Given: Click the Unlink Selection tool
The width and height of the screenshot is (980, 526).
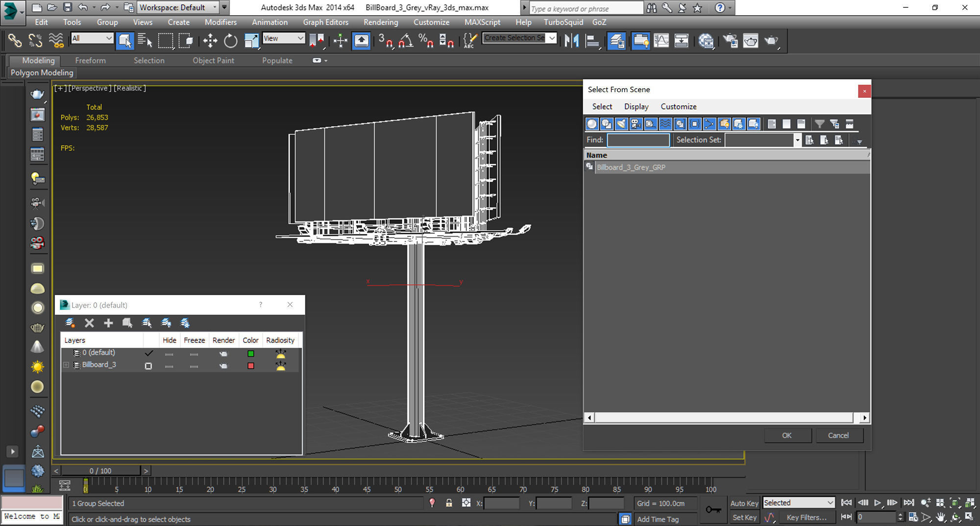Looking at the screenshot, I should tap(35, 41).
